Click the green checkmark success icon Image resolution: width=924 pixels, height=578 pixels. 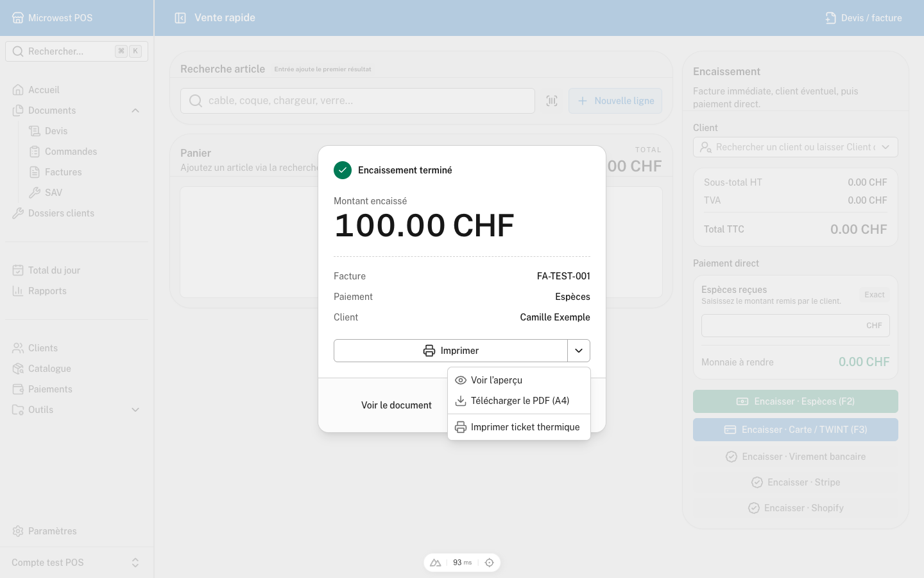point(343,170)
